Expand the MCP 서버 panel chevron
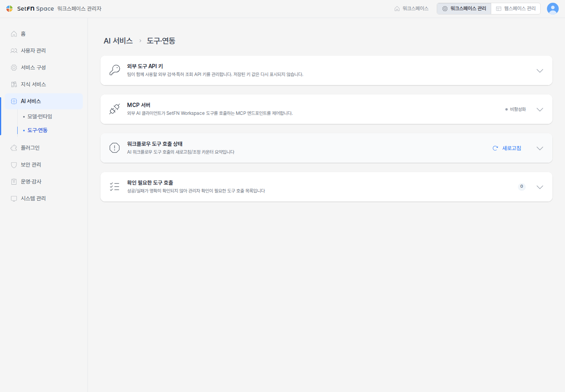 pyautogui.click(x=540, y=109)
